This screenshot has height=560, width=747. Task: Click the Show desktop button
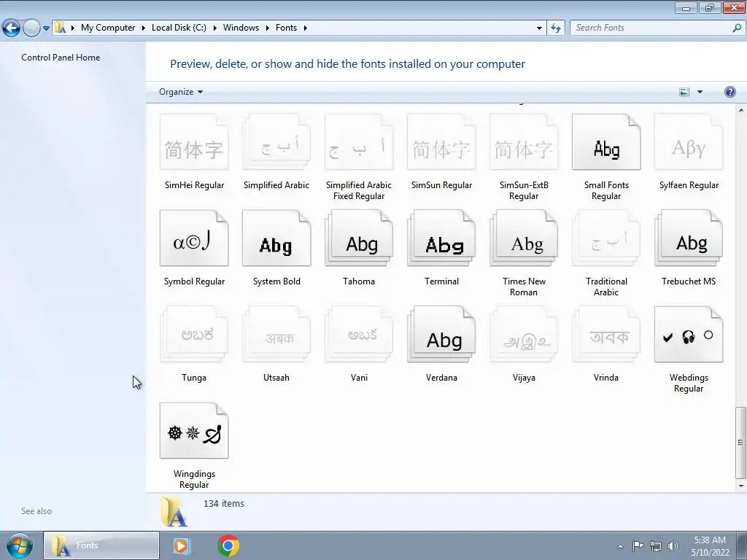742,545
